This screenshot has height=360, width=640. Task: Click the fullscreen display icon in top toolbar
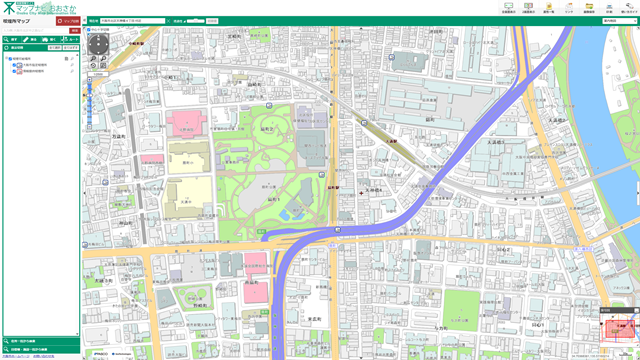508,6
